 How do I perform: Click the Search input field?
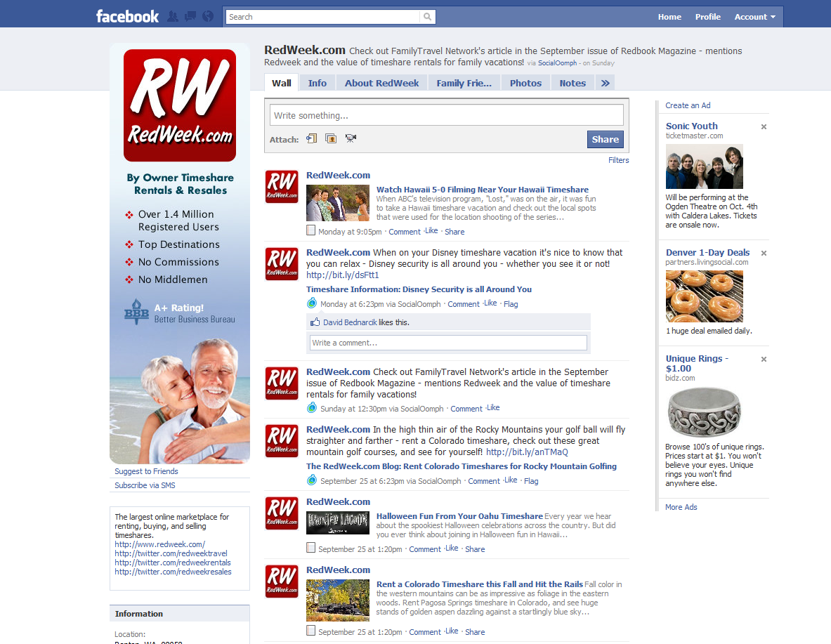pos(322,17)
